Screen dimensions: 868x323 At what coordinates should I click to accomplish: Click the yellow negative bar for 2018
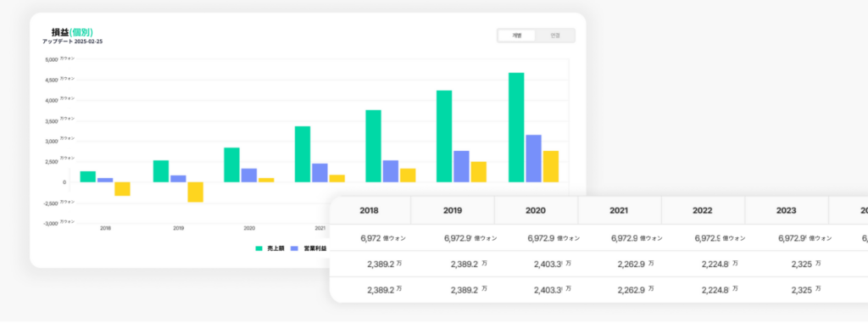click(122, 189)
